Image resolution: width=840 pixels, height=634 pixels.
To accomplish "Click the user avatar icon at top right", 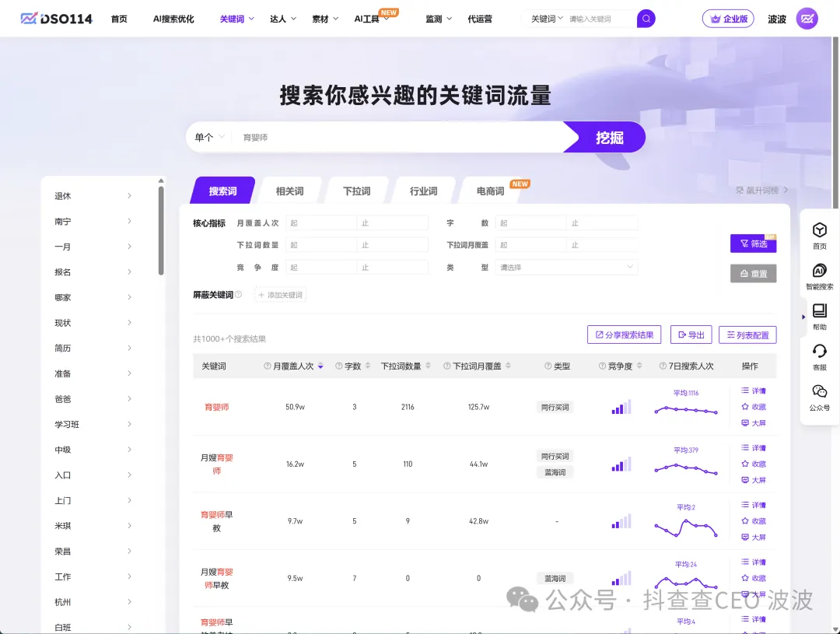I will 807,19.
